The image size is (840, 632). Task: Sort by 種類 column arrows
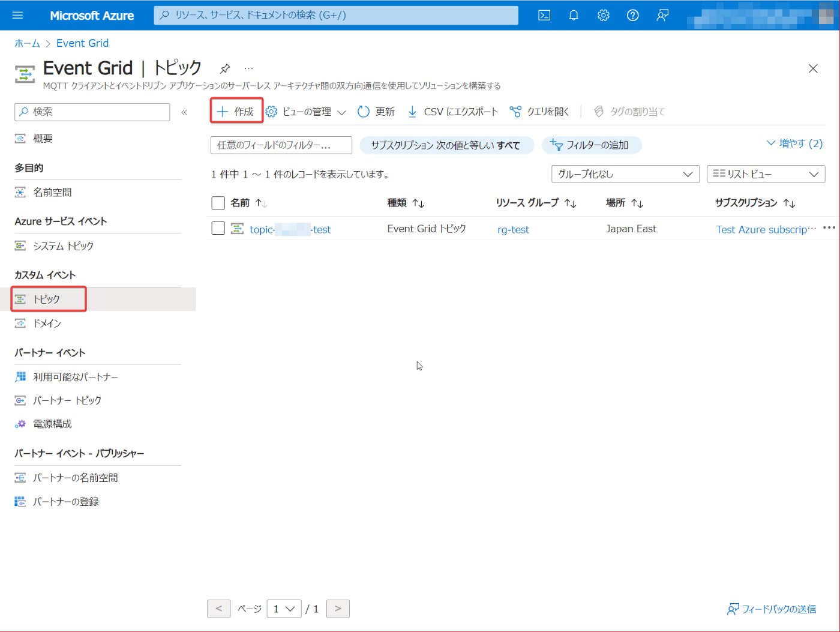tap(419, 203)
